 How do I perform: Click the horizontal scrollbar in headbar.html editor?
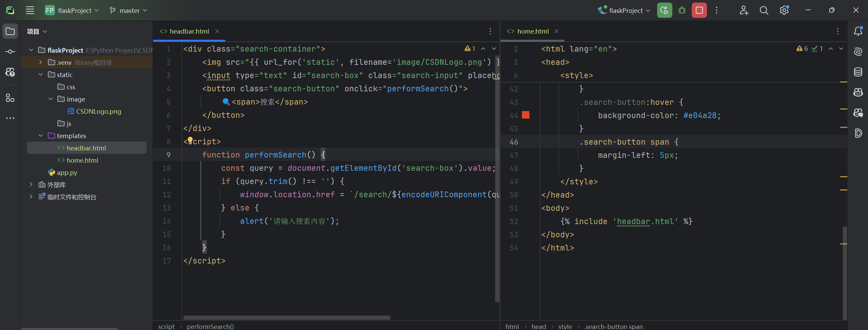pyautogui.click(x=287, y=318)
